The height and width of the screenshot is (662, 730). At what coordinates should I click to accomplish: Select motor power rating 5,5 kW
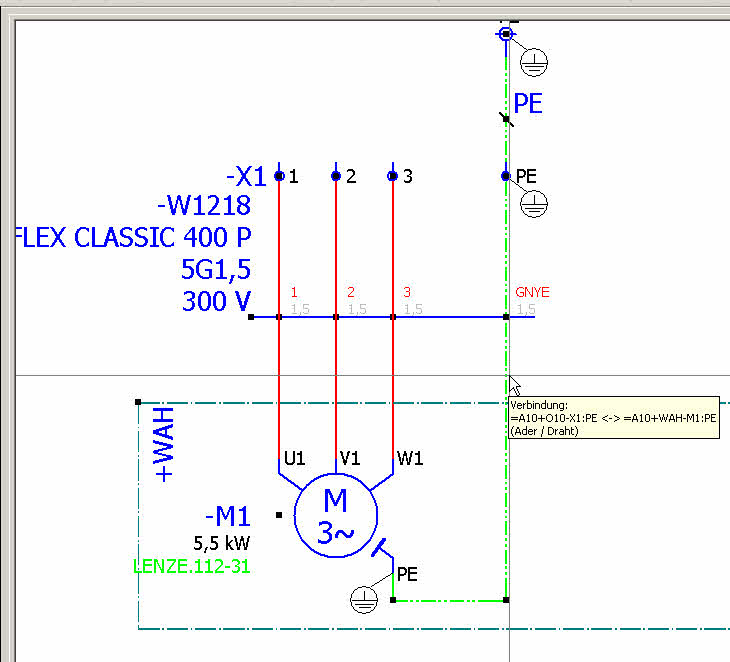pyautogui.click(x=222, y=543)
